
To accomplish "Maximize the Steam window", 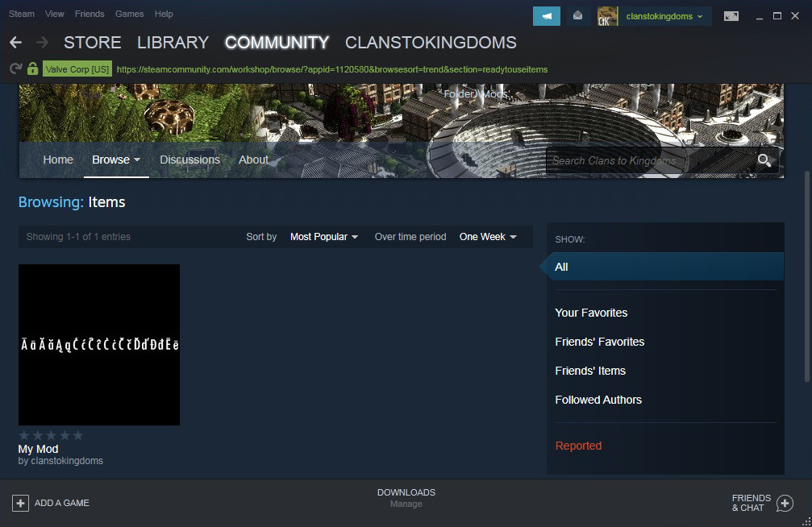I will pos(777,16).
